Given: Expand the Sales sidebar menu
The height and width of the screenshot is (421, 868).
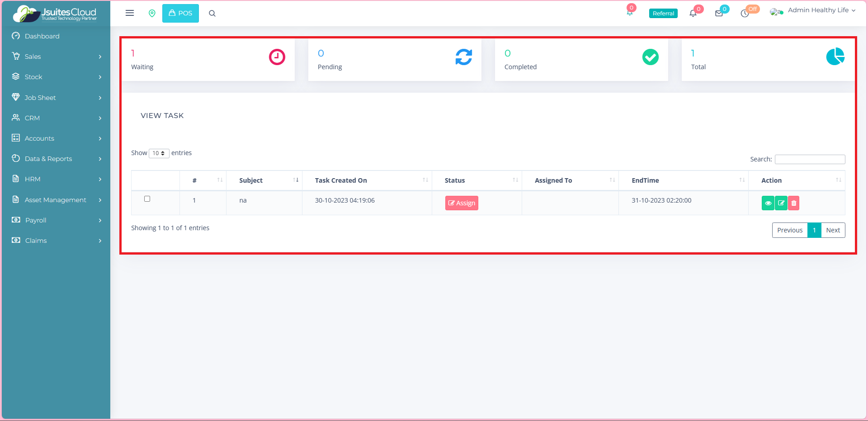Looking at the screenshot, I should [x=57, y=57].
